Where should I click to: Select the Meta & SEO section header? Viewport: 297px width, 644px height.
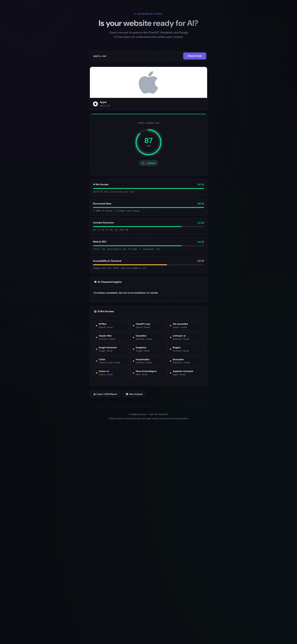(x=99, y=242)
